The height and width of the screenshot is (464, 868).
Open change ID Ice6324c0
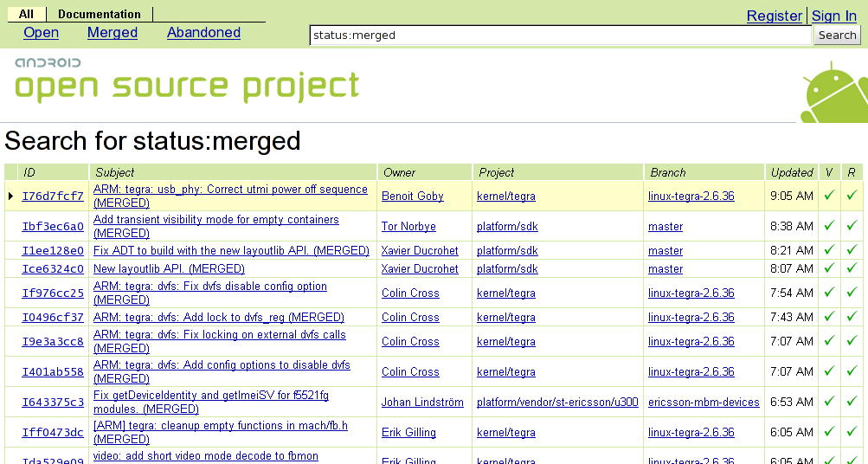tap(53, 269)
